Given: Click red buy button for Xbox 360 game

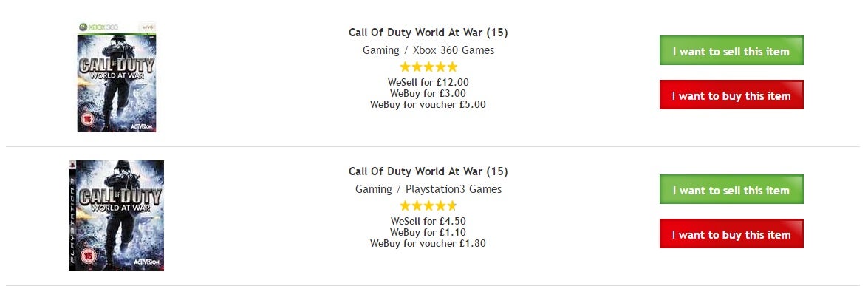Looking at the screenshot, I should 731,95.
